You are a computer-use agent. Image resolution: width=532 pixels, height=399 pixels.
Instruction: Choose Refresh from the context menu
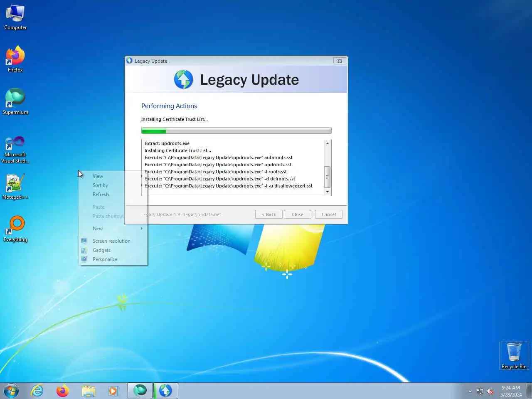[113, 195]
